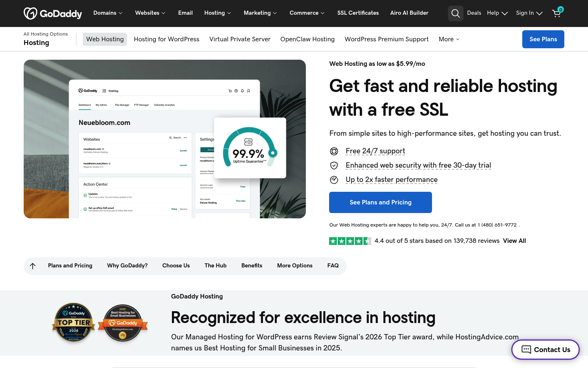Click 'Recognized for excellence in hosting' heading
This screenshot has height=368, width=588.
click(303, 318)
